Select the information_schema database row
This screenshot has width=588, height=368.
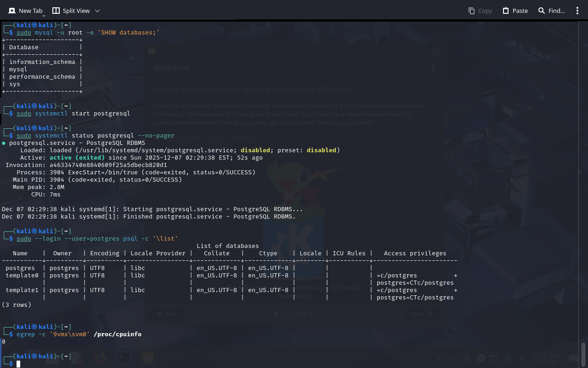pyautogui.click(x=42, y=62)
